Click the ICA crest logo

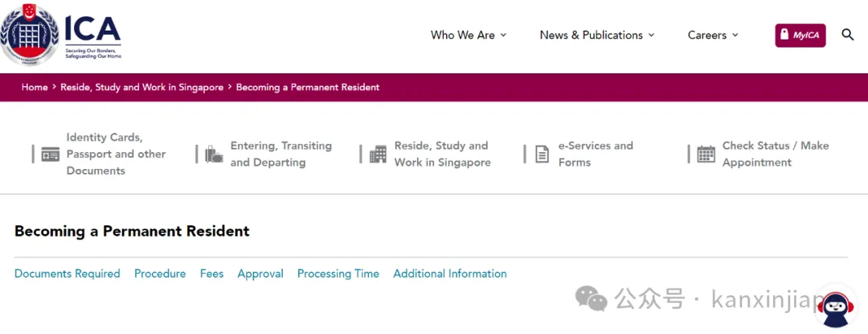[x=30, y=36]
